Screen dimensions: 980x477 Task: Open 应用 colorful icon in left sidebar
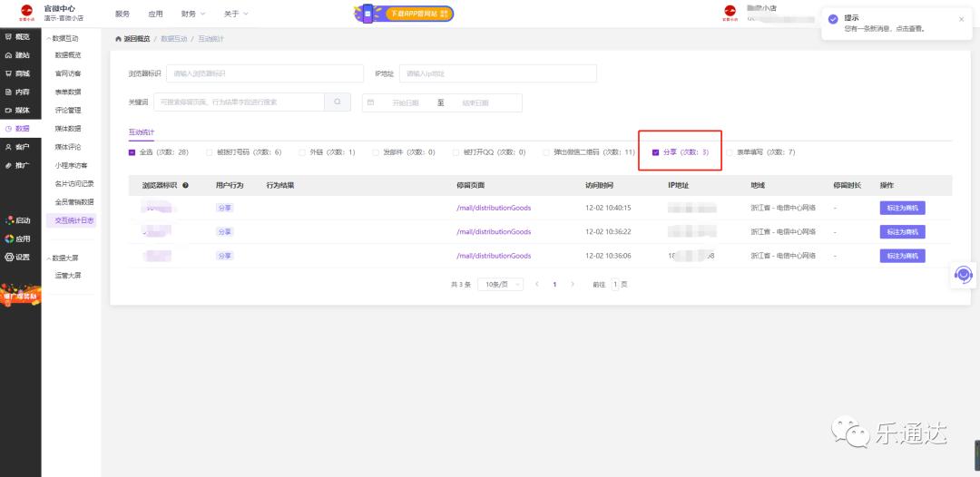[x=9, y=238]
